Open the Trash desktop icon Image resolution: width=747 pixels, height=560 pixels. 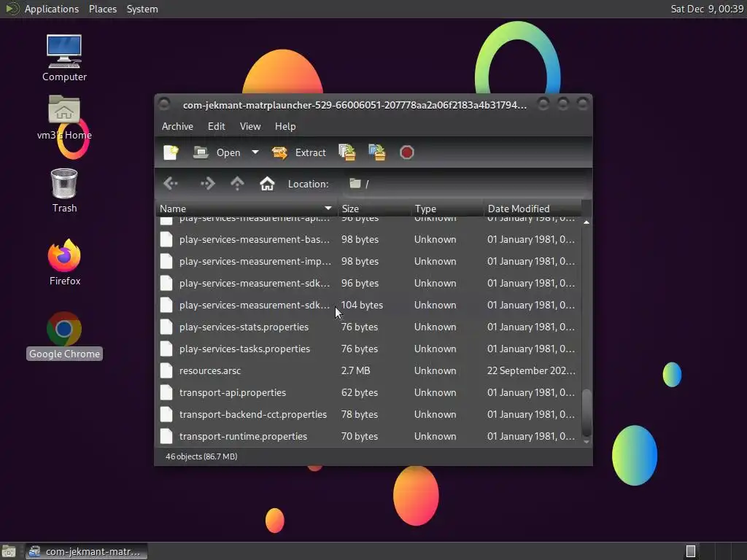(64, 190)
